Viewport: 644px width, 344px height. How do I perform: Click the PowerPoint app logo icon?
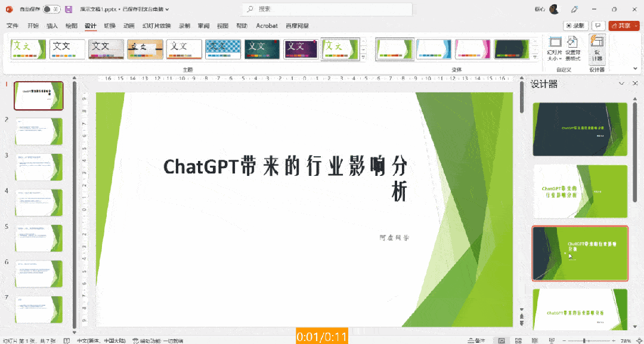tap(10, 9)
